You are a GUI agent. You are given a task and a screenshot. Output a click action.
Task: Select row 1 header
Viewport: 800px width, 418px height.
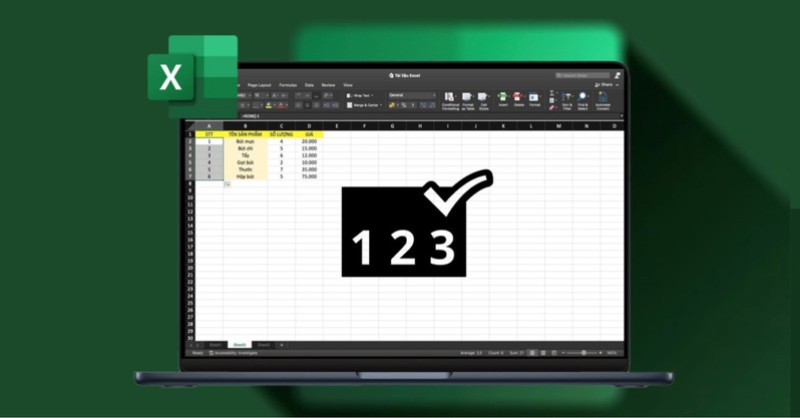pos(190,134)
